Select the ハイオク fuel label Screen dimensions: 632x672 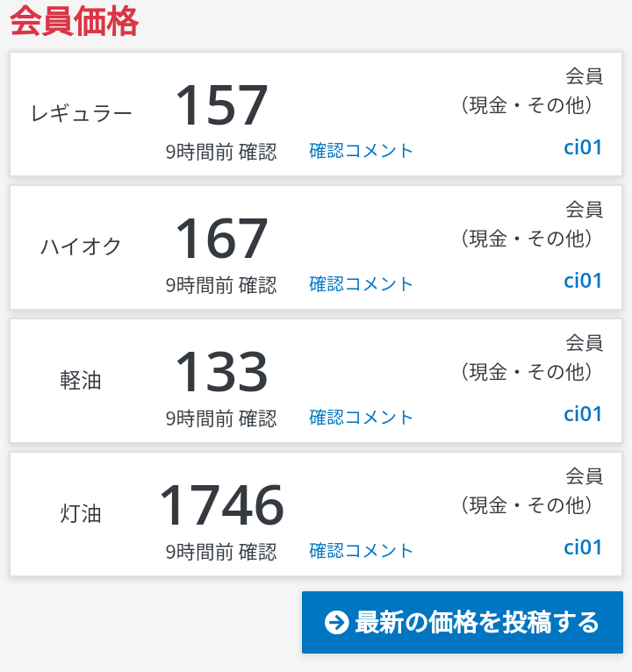coord(81,247)
